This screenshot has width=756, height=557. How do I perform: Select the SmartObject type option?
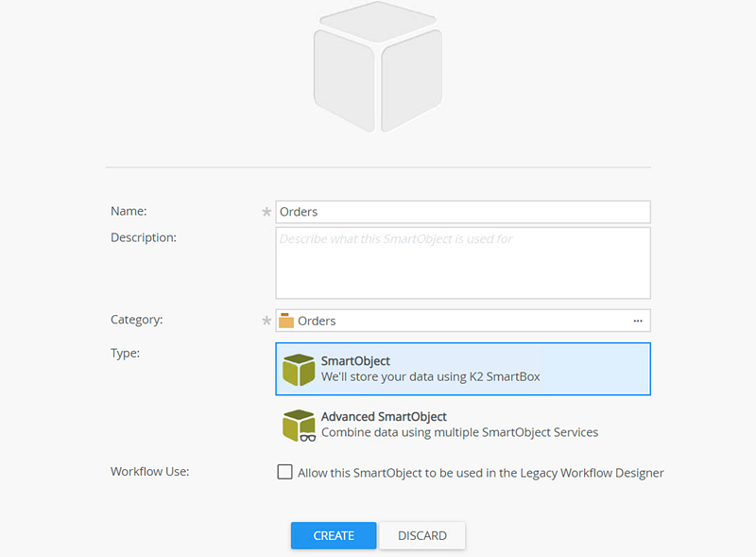463,369
